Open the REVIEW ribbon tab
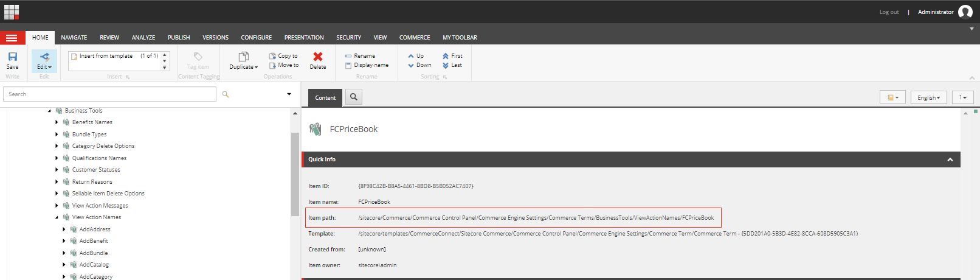This screenshot has height=280, width=980. (109, 38)
